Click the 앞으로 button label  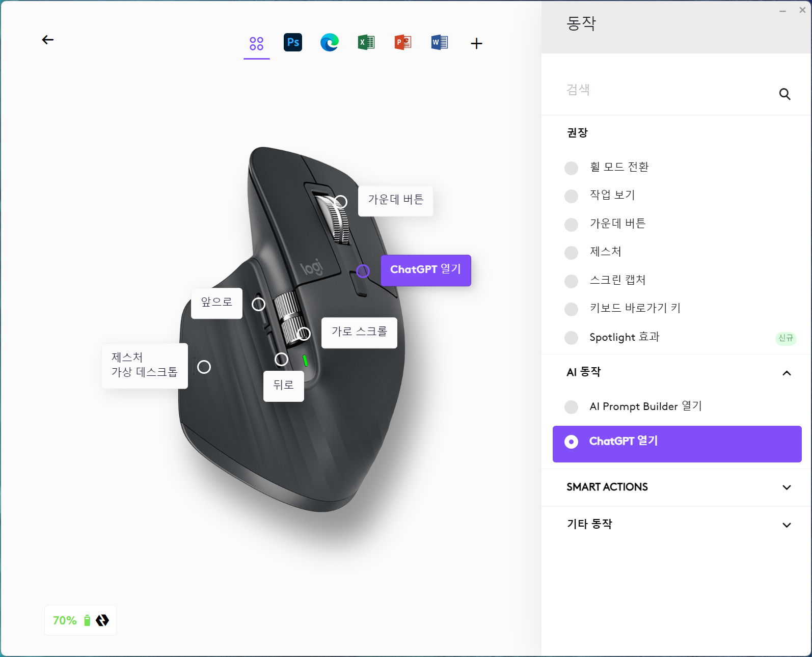click(x=216, y=304)
